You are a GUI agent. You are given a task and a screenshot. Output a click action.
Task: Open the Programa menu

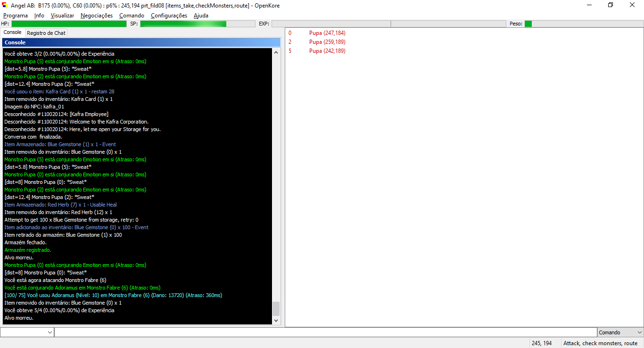click(x=16, y=16)
